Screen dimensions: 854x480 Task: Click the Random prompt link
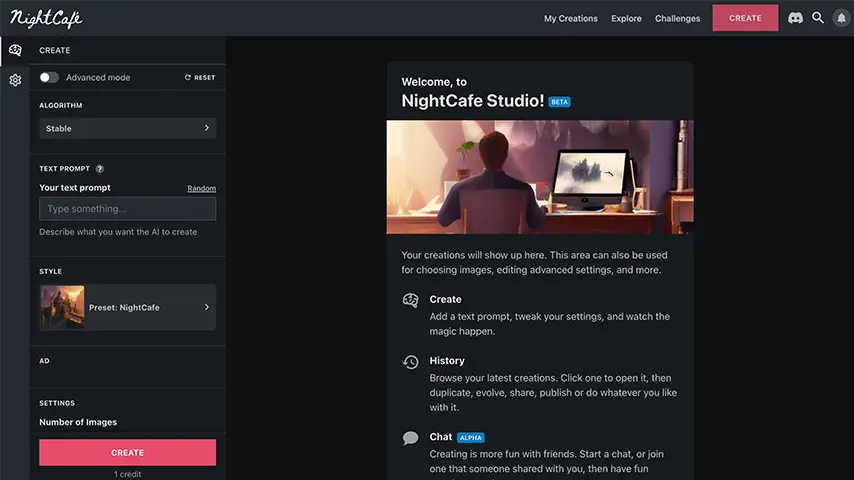point(201,188)
